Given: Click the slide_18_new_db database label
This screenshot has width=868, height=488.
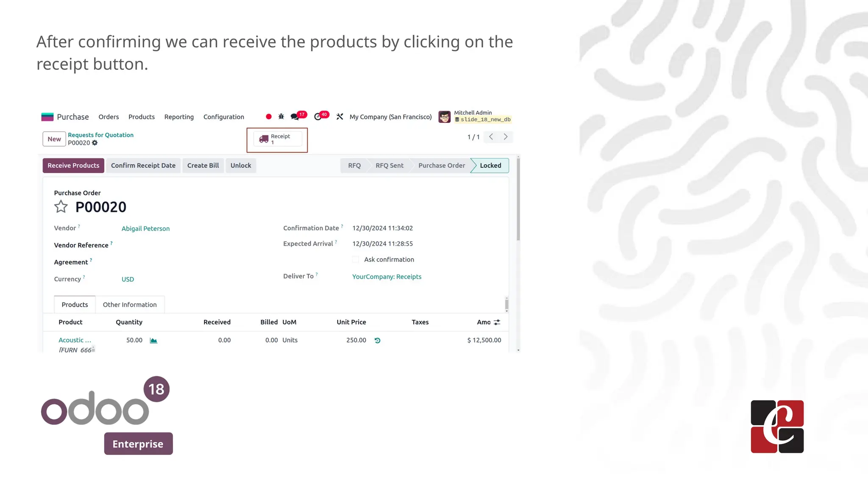Looking at the screenshot, I should pyautogui.click(x=483, y=119).
